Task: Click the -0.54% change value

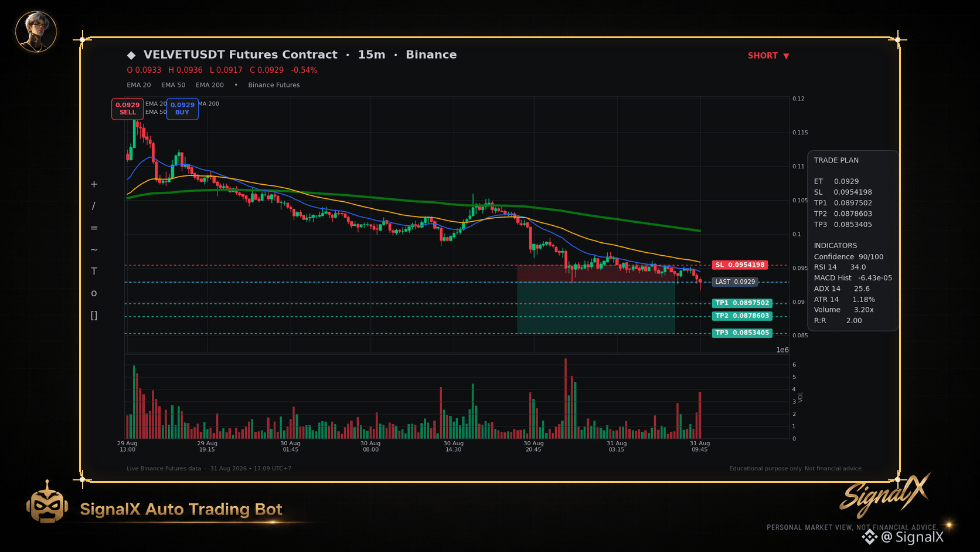Action: [304, 70]
